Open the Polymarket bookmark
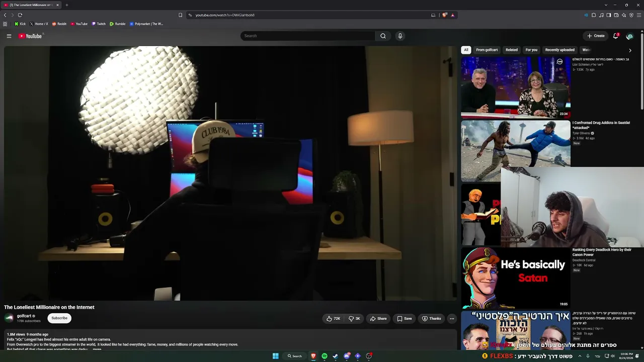The height and width of the screenshot is (362, 644). click(x=146, y=24)
